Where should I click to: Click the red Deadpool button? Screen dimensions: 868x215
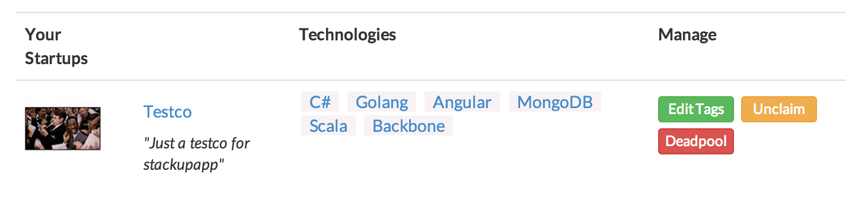tap(696, 141)
